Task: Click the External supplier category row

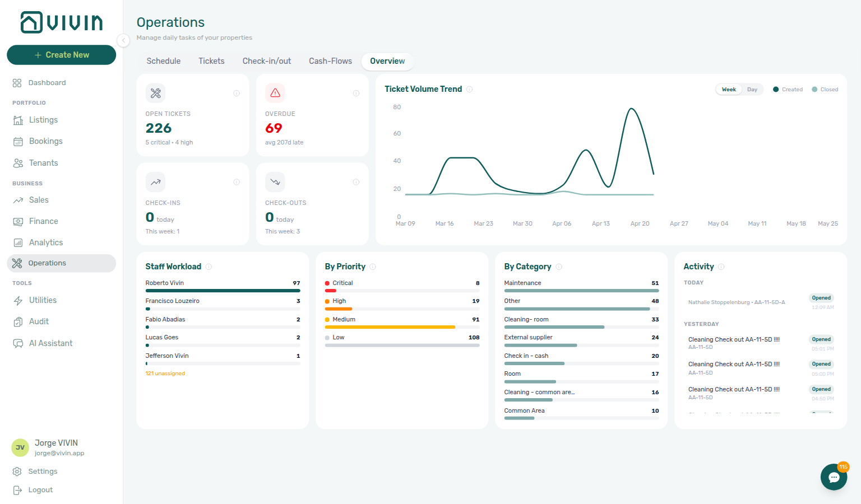Action: tap(582, 341)
